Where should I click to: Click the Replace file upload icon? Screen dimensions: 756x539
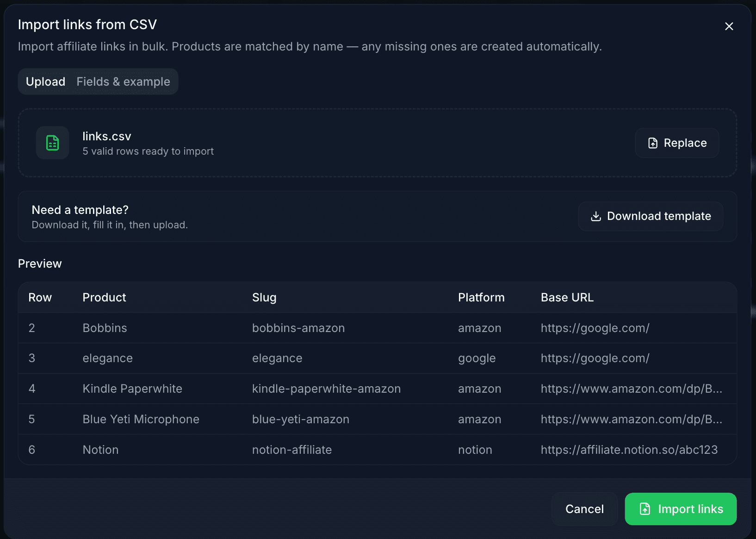(x=653, y=143)
